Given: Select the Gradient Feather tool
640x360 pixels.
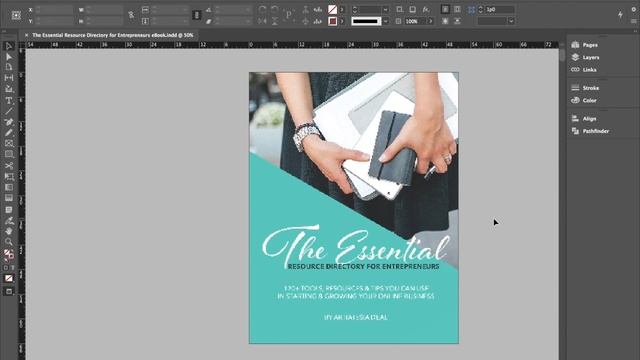Looking at the screenshot, I should pyautogui.click(x=9, y=198).
